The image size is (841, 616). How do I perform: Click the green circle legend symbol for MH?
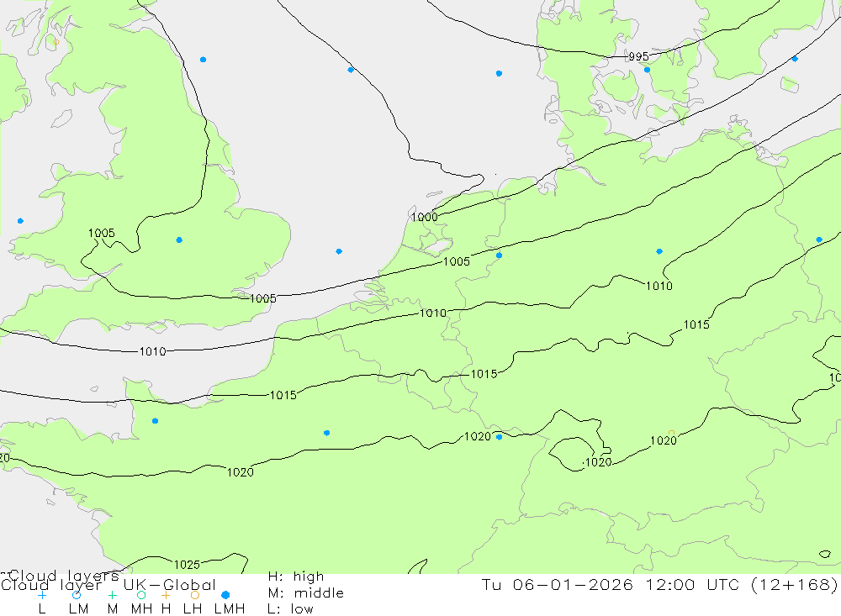[x=141, y=595]
